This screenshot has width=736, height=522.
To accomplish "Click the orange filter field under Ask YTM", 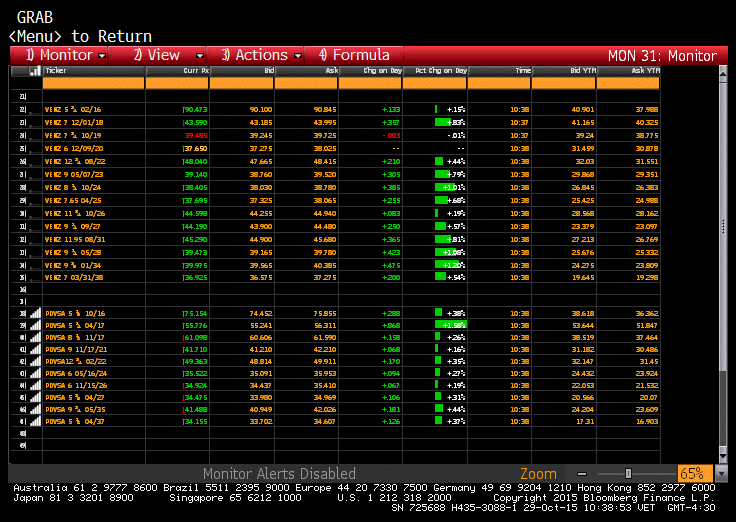I will (x=628, y=84).
